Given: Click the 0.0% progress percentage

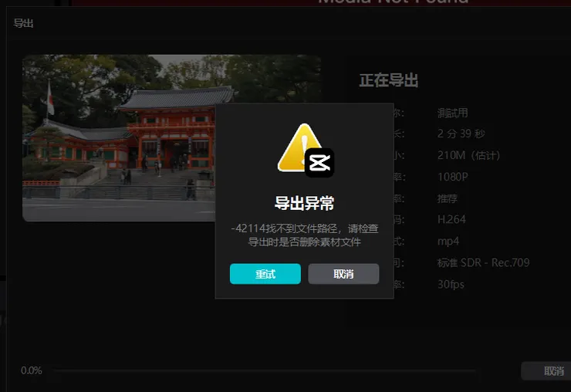Looking at the screenshot, I should (32, 370).
